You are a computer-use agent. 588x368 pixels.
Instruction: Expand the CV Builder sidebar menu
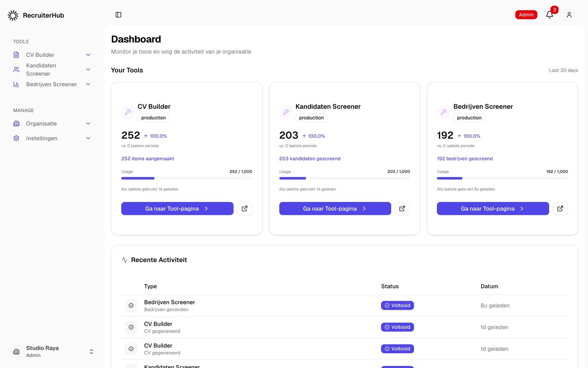(88, 55)
